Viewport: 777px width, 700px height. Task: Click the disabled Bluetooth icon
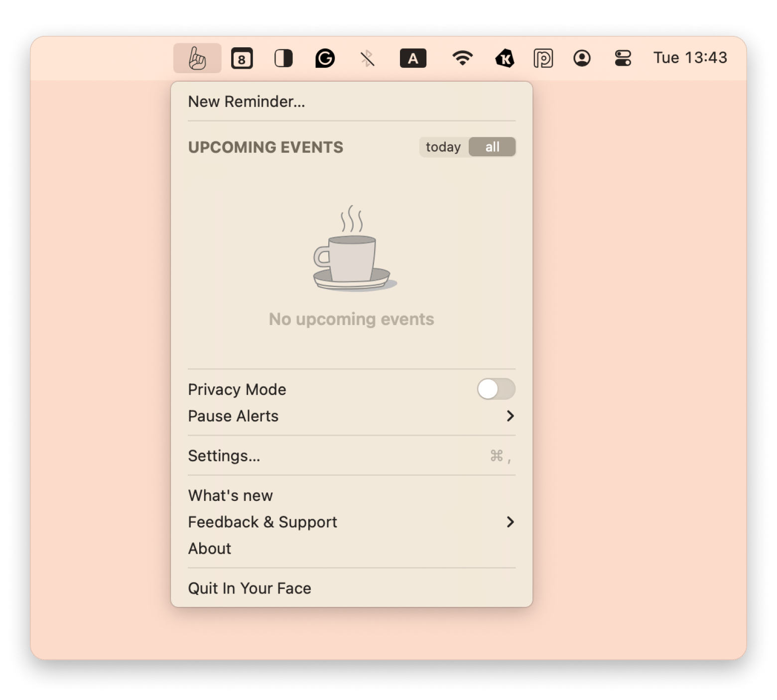point(368,59)
